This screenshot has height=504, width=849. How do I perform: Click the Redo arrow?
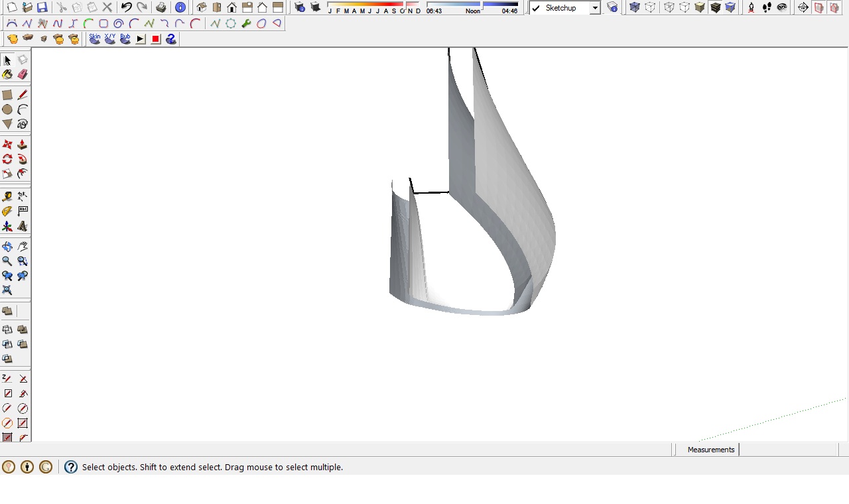pyautogui.click(x=142, y=8)
